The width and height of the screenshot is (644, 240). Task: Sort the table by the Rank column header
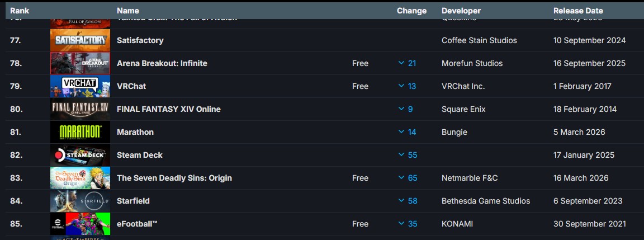coord(20,11)
